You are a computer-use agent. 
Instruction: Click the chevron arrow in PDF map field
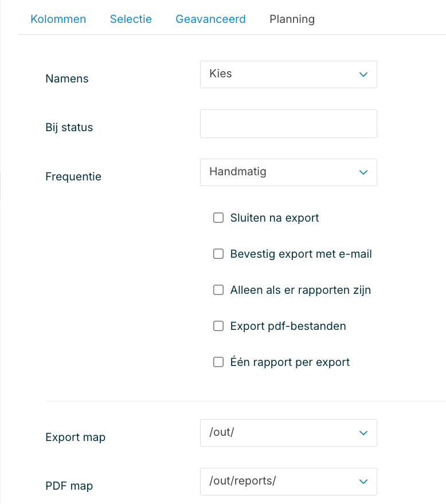click(x=363, y=482)
